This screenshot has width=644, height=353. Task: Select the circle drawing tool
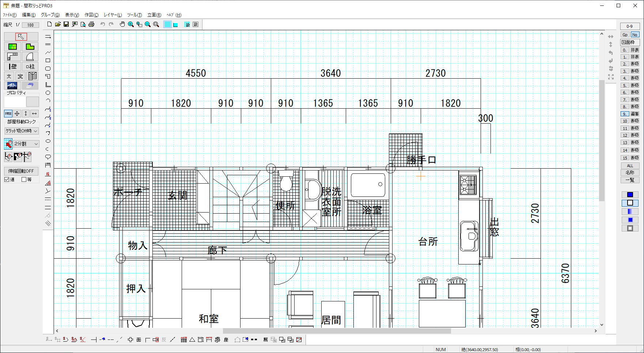click(x=48, y=93)
